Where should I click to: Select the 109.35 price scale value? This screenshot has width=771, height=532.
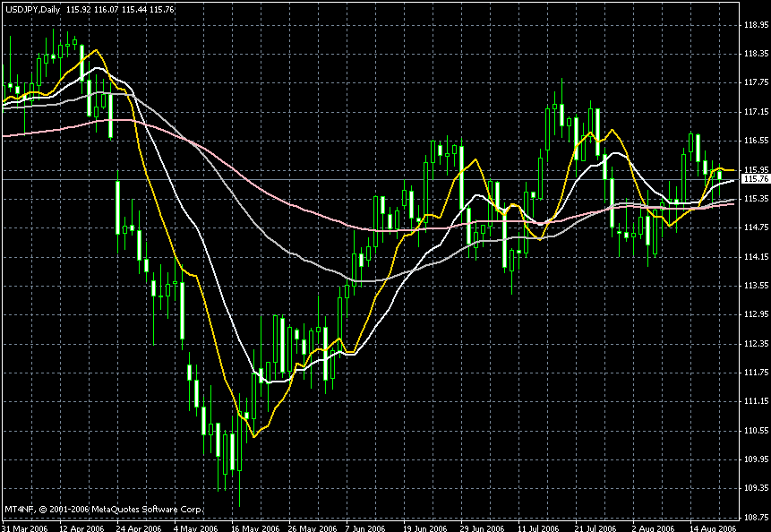pyautogui.click(x=757, y=488)
